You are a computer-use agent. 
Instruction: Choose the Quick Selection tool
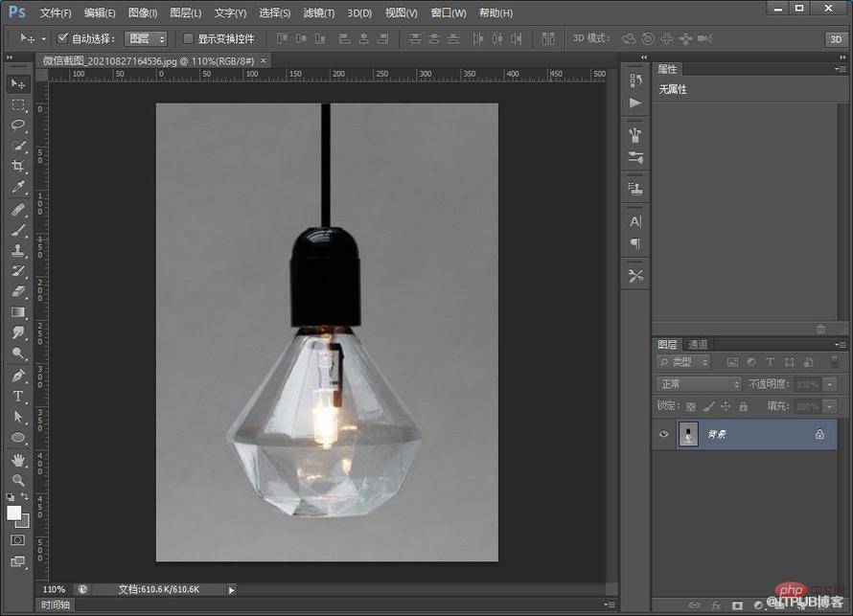click(x=18, y=146)
